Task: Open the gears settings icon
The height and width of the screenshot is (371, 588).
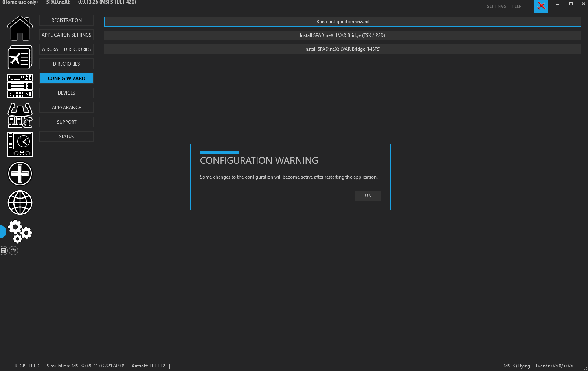Action: (20, 232)
